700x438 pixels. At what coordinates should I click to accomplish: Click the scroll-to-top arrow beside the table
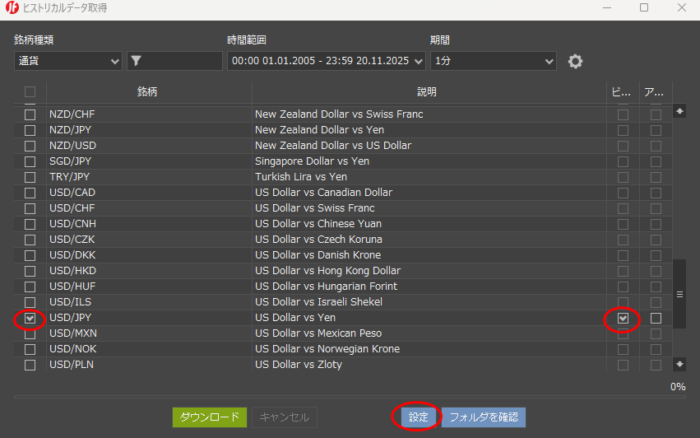[680, 110]
